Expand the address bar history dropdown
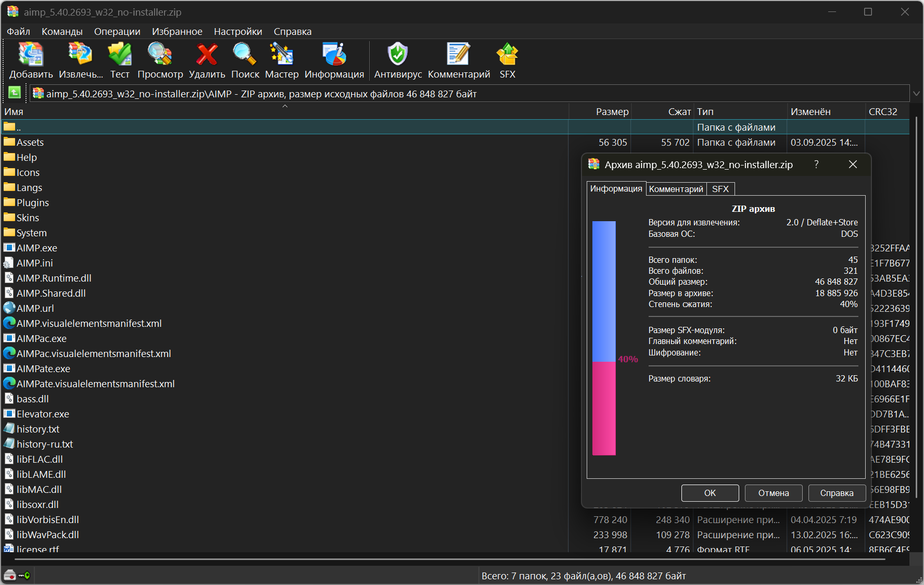Viewport: 924px width, 585px height. point(916,94)
